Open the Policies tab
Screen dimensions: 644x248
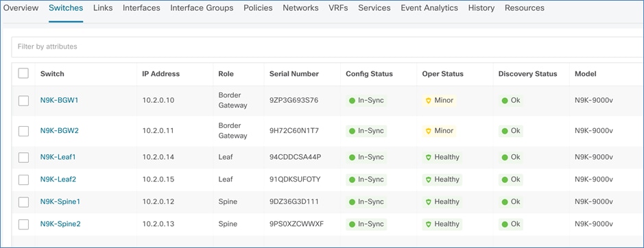[258, 8]
